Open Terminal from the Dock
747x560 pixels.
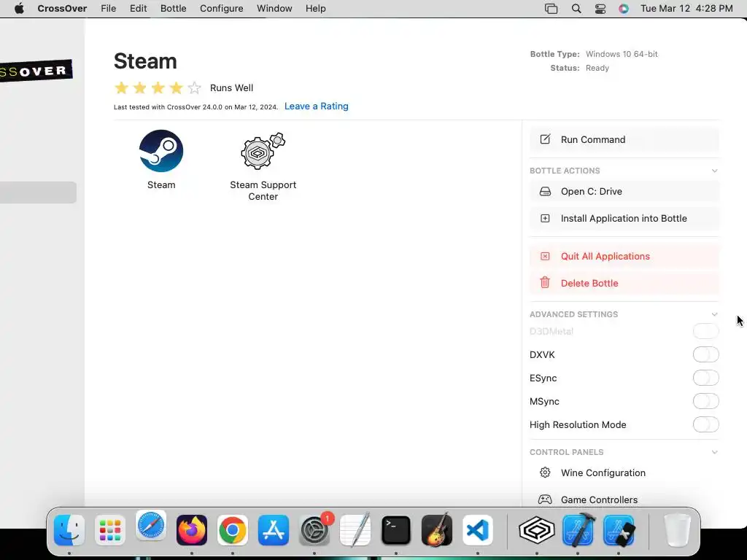tap(396, 530)
